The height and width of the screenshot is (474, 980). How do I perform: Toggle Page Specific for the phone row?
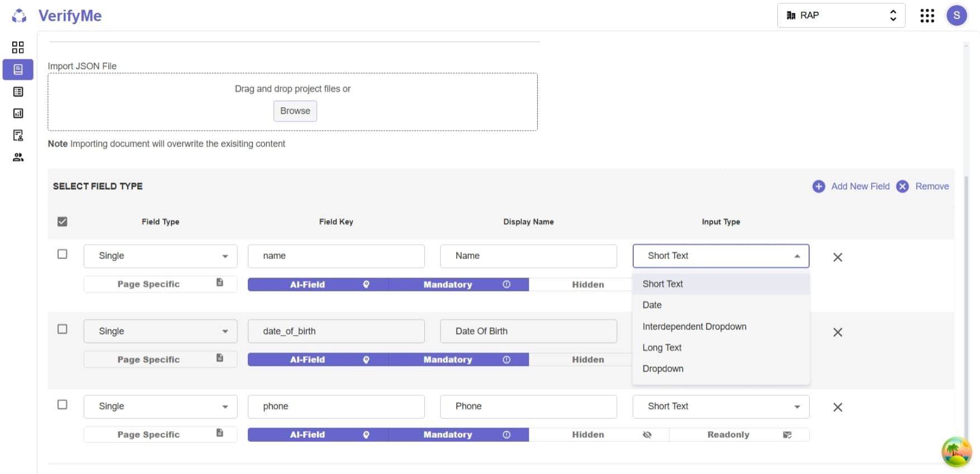point(160,434)
